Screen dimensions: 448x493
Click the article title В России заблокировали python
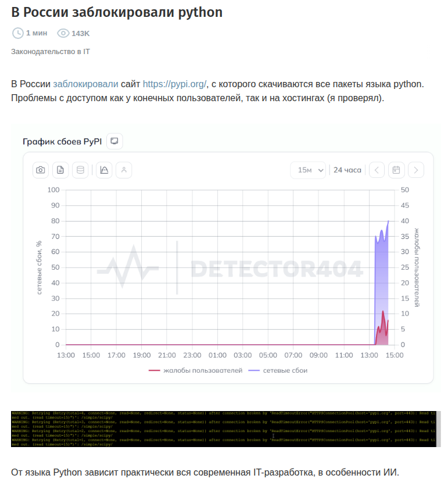pos(117,13)
